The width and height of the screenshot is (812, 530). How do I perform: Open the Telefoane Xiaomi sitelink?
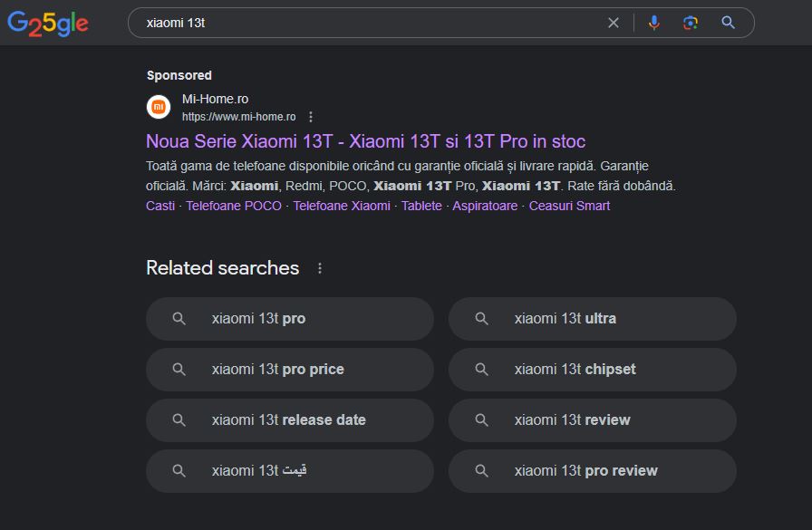click(x=342, y=206)
